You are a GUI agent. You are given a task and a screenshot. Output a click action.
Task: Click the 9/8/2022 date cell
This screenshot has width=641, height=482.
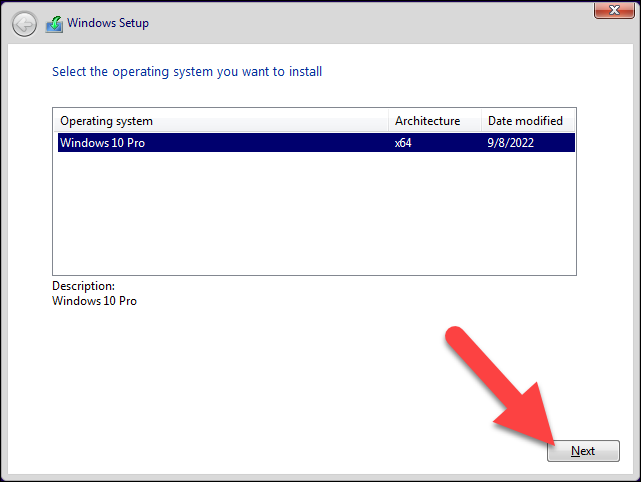point(511,143)
